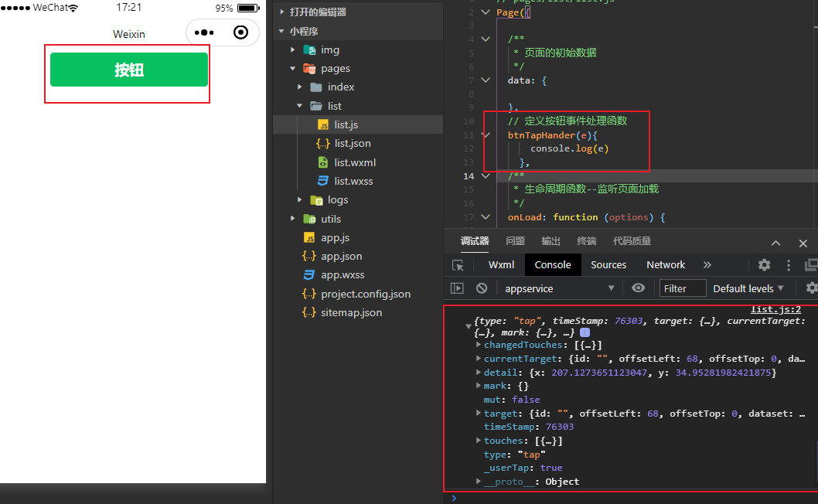Open devtools settings gear
Image resolution: width=818 pixels, height=504 pixels.
(765, 265)
